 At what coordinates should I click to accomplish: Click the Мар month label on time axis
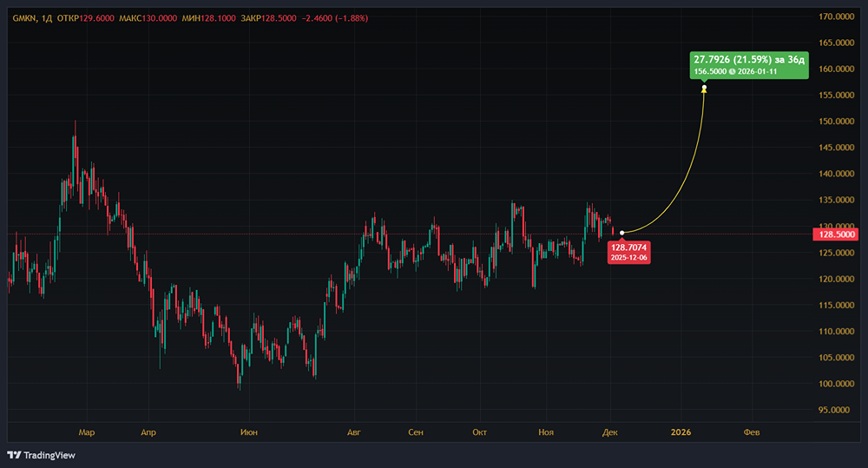pos(85,431)
